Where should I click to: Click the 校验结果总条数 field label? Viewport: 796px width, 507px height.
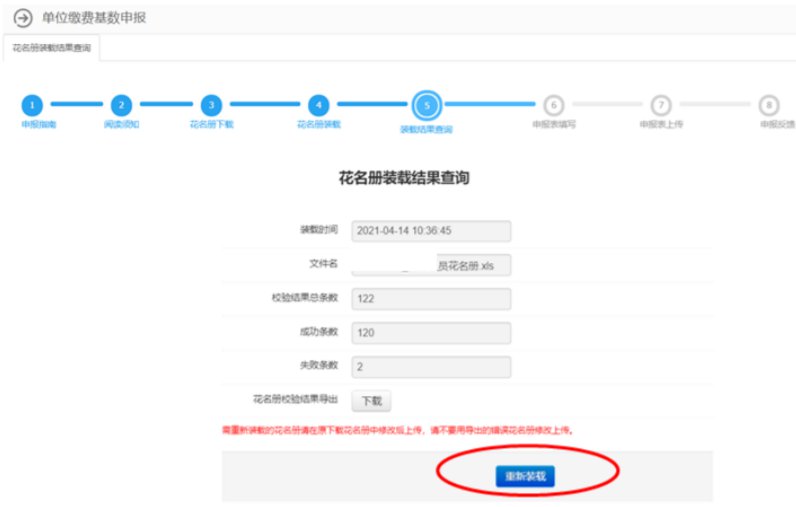click(x=305, y=297)
